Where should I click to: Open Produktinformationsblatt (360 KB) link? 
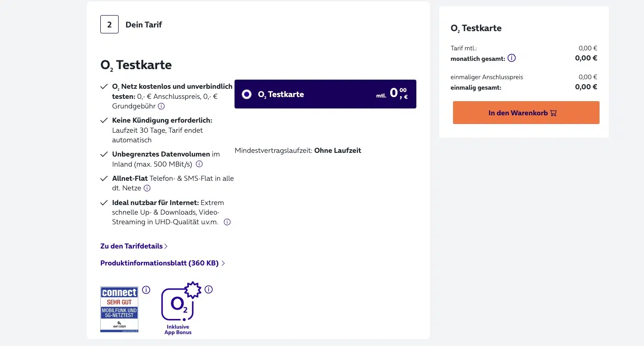tap(159, 263)
